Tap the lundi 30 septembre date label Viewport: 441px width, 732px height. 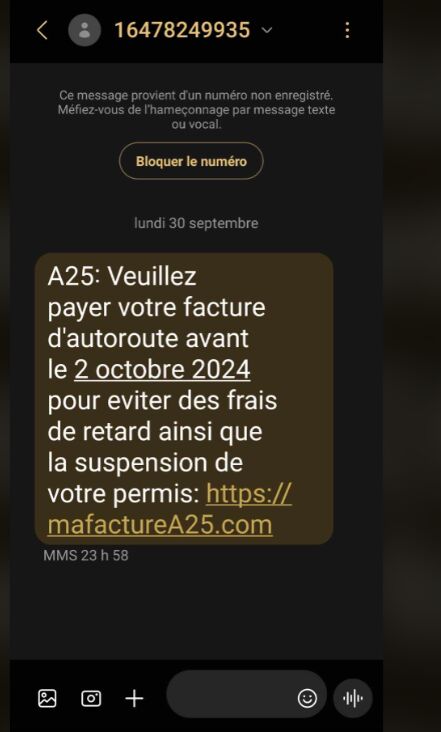196,223
